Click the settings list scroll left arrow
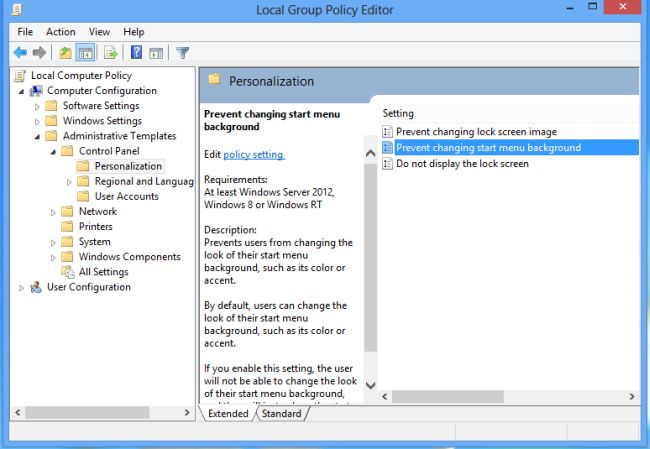This screenshot has width=650, height=449. (385, 397)
